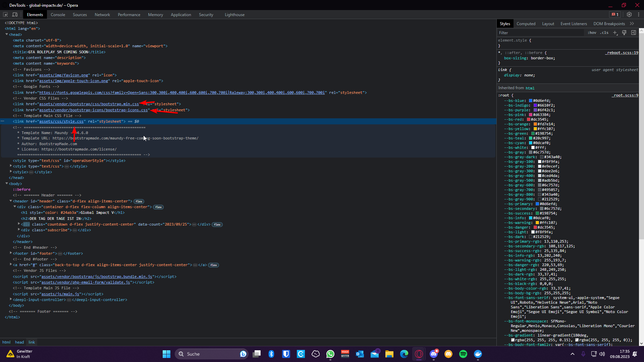The width and height of the screenshot is (644, 362).
Task: Show more Styles pane tabs chevron
Action: pyautogui.click(x=632, y=24)
